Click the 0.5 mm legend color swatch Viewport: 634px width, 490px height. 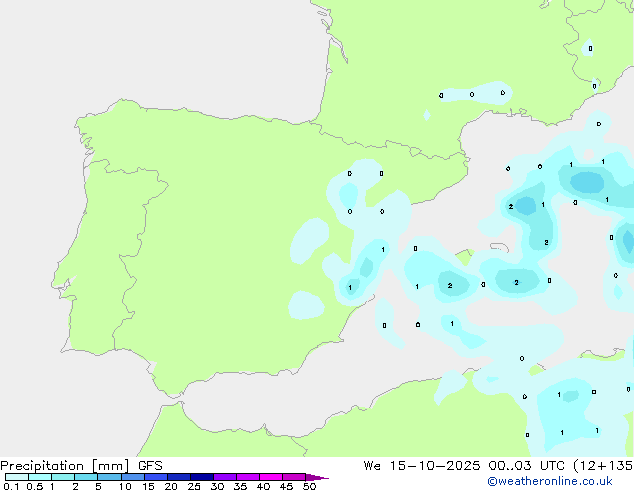click(x=40, y=477)
